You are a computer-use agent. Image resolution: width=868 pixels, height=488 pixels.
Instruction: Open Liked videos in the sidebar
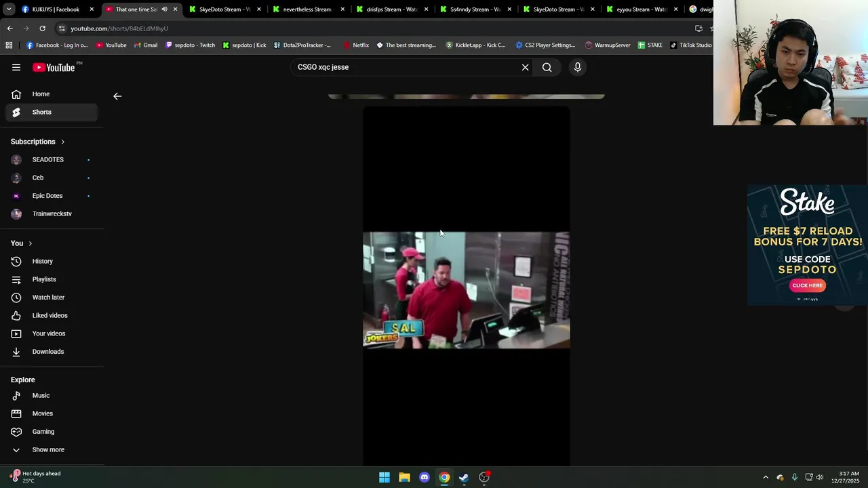pyautogui.click(x=52, y=315)
